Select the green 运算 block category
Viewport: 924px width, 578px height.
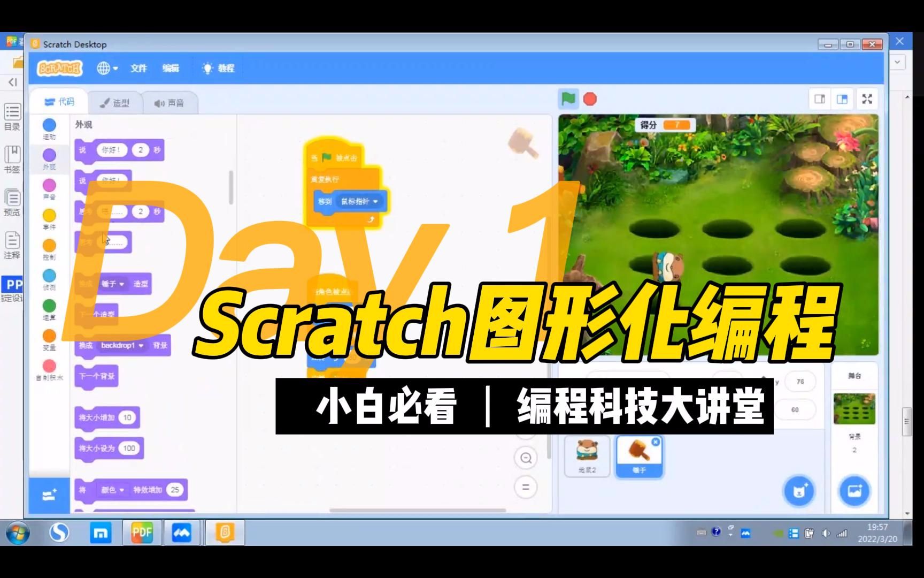[x=49, y=309]
